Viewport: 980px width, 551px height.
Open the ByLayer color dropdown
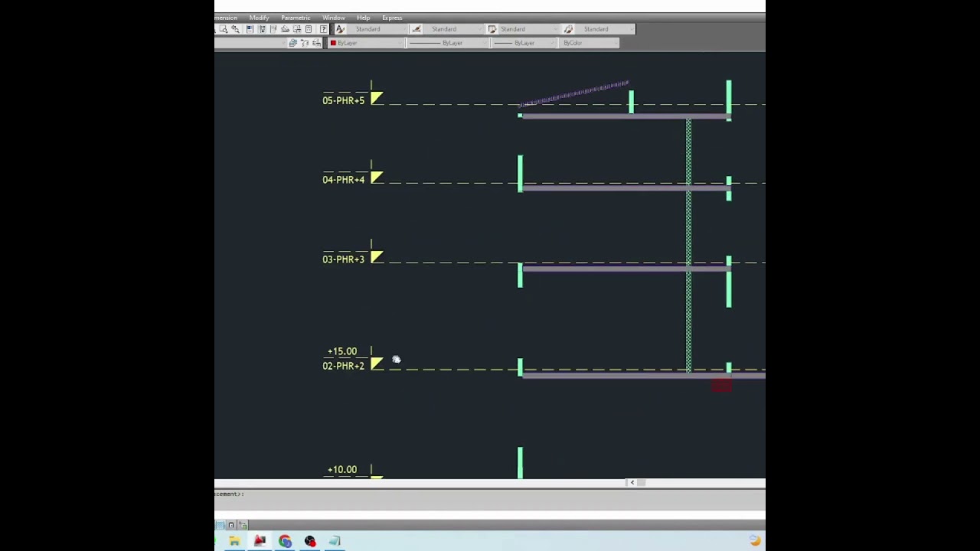(x=367, y=43)
